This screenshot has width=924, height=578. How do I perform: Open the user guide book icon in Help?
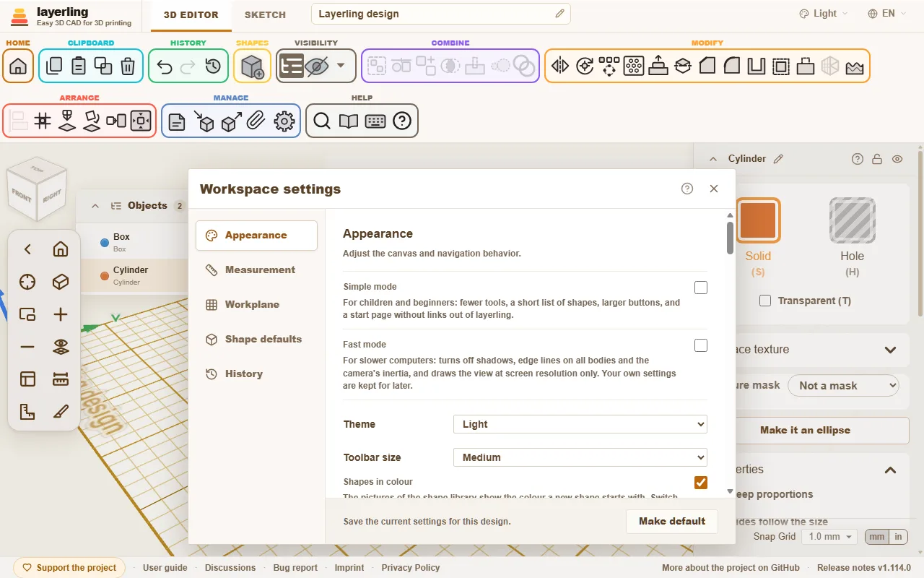(349, 121)
